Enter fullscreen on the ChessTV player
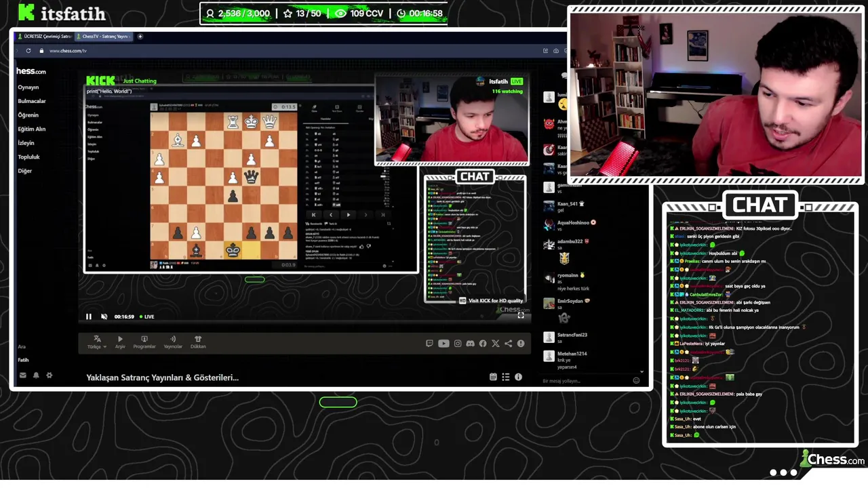This screenshot has height=488, width=868. pos(521,315)
